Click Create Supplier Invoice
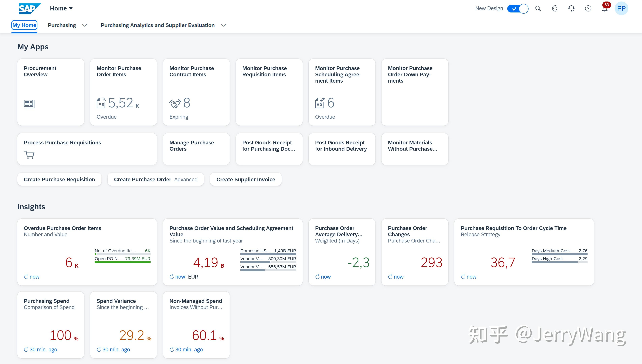 [x=246, y=179]
